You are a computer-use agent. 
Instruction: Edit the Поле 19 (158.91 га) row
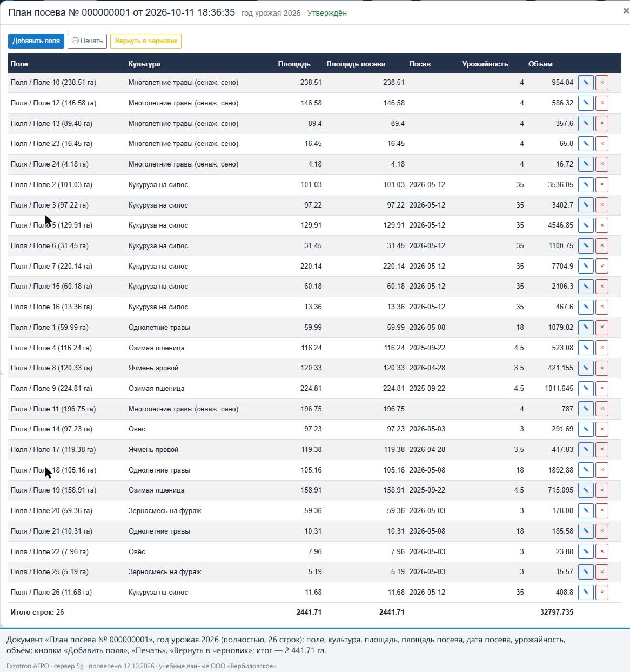tap(586, 490)
